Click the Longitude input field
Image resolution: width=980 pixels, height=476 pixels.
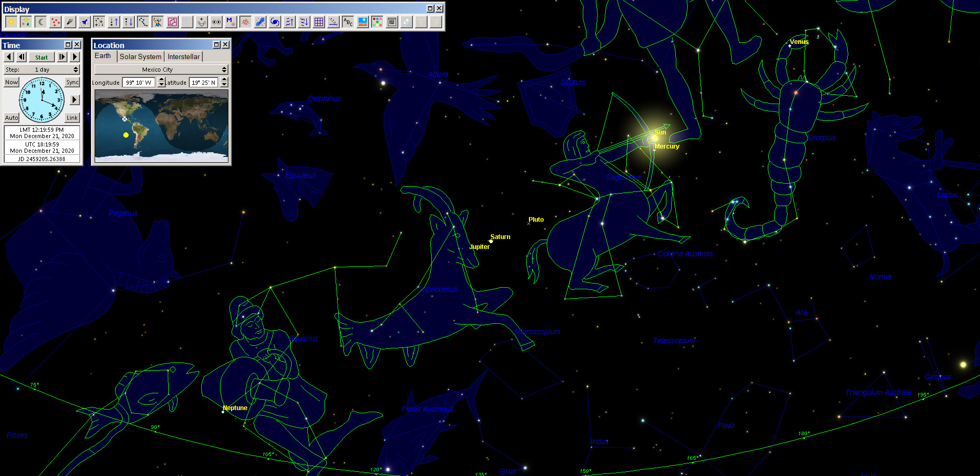click(139, 83)
